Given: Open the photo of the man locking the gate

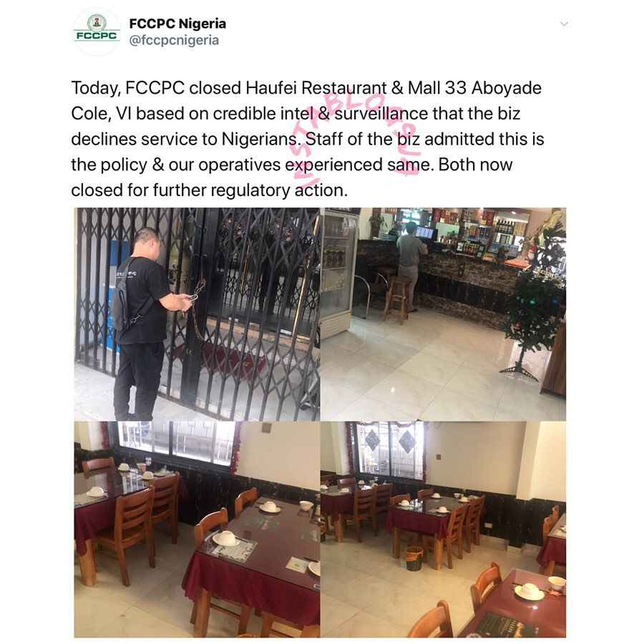Looking at the screenshot, I should [x=197, y=314].
